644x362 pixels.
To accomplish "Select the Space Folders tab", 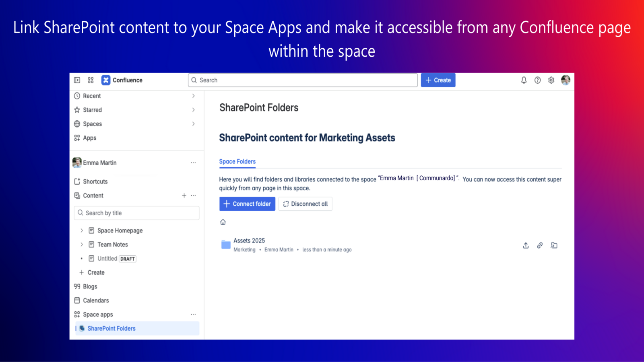I will tap(237, 161).
